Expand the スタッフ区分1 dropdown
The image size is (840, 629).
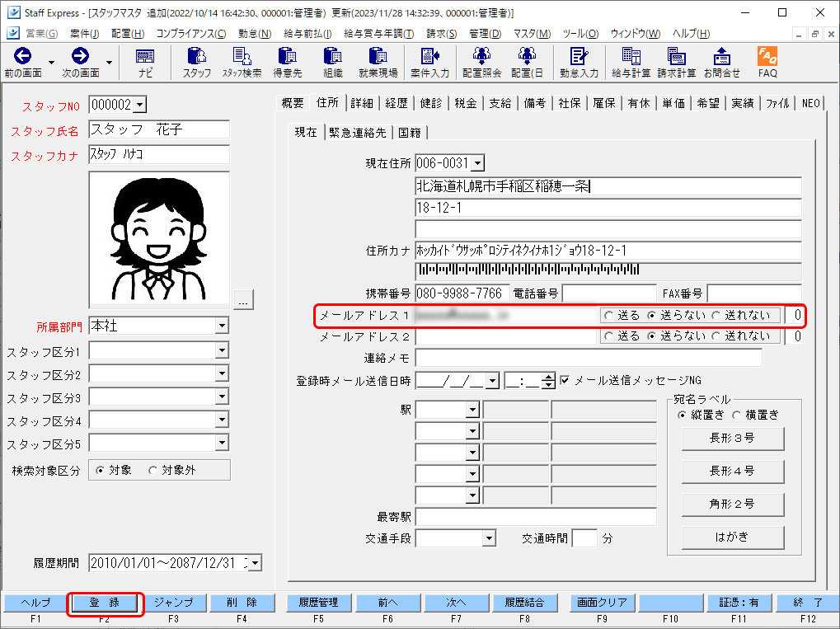222,351
